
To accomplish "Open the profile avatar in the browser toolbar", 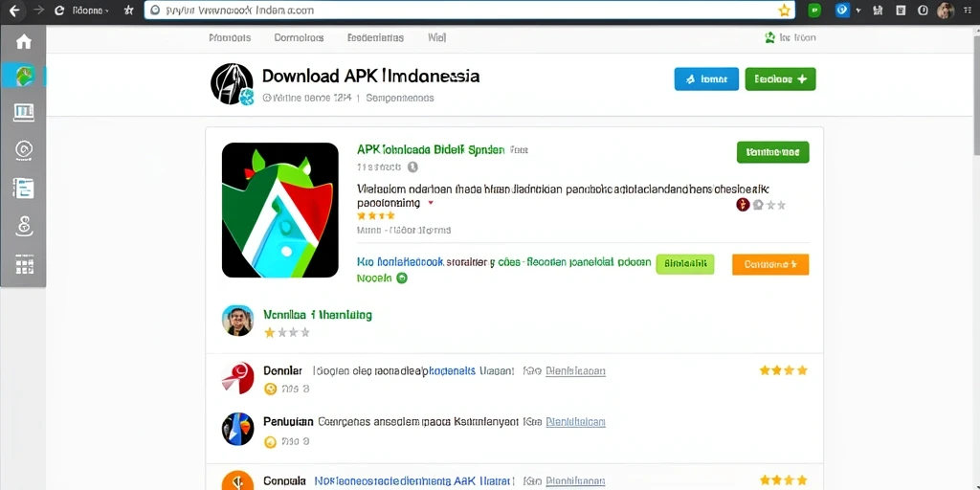I will (946, 10).
